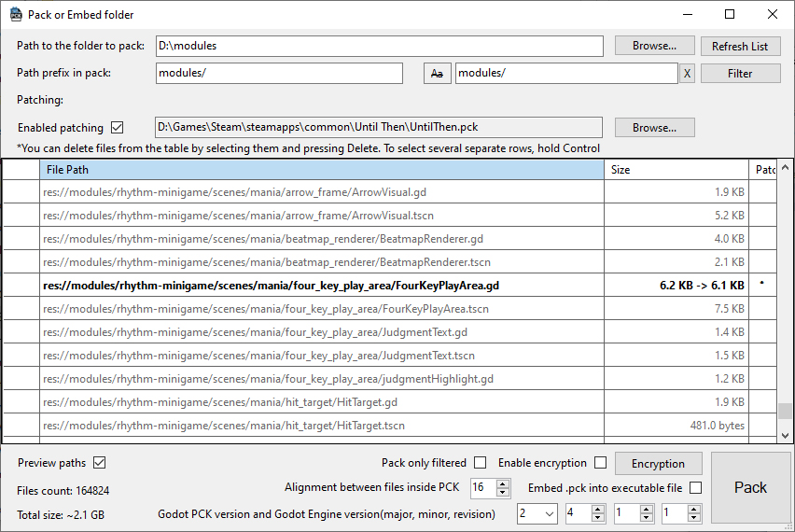The image size is (795, 532).
Task: Sort by the File Path column header
Action: (x=321, y=169)
